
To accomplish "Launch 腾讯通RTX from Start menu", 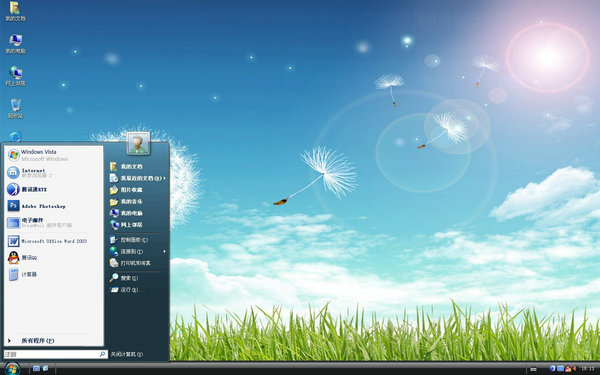I will tap(54, 189).
